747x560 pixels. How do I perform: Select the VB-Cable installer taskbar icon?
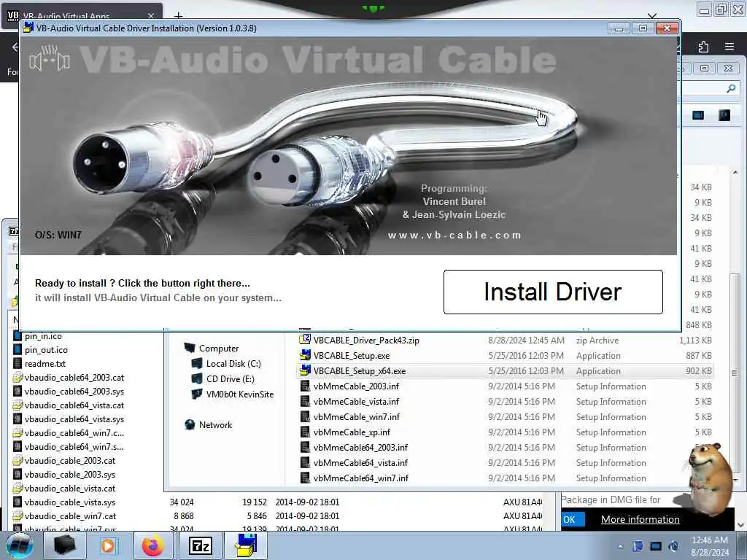click(246, 545)
